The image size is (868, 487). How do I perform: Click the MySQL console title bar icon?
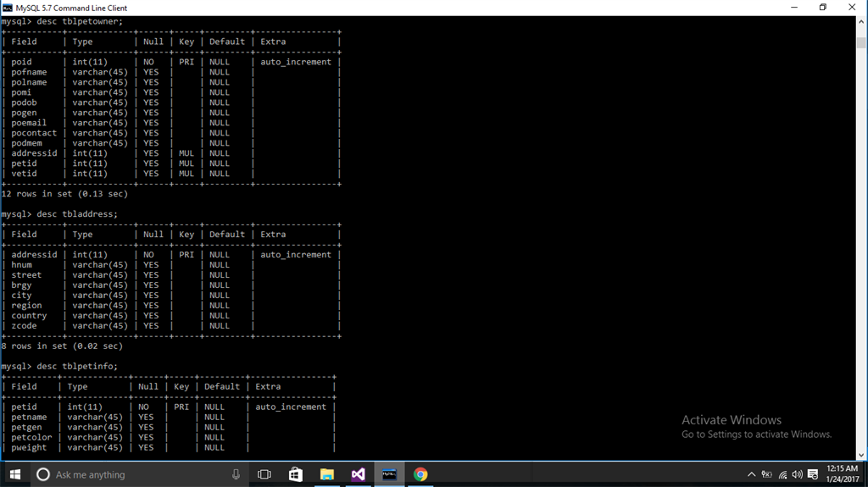click(7, 8)
